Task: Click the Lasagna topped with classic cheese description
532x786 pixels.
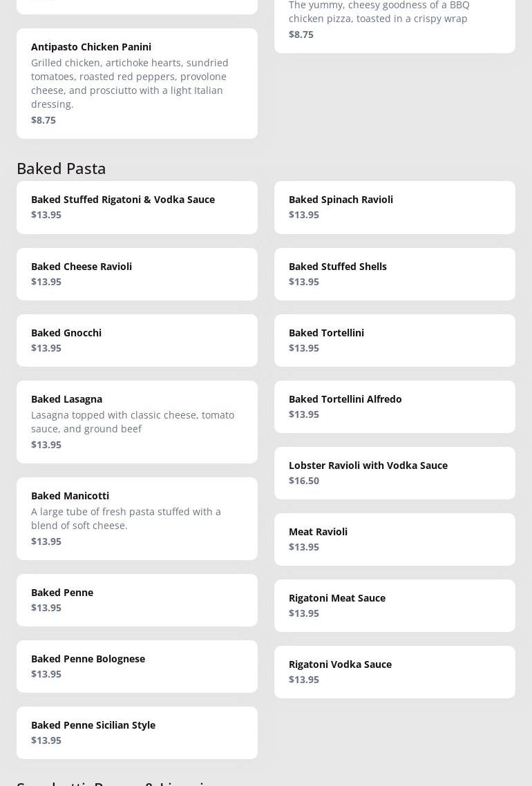Action: pos(133,421)
